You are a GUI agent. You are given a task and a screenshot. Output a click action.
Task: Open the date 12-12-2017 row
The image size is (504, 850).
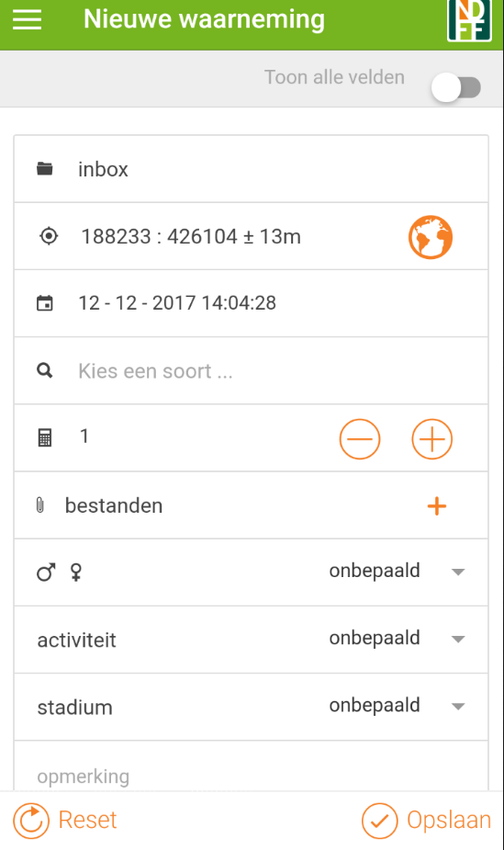pos(252,303)
